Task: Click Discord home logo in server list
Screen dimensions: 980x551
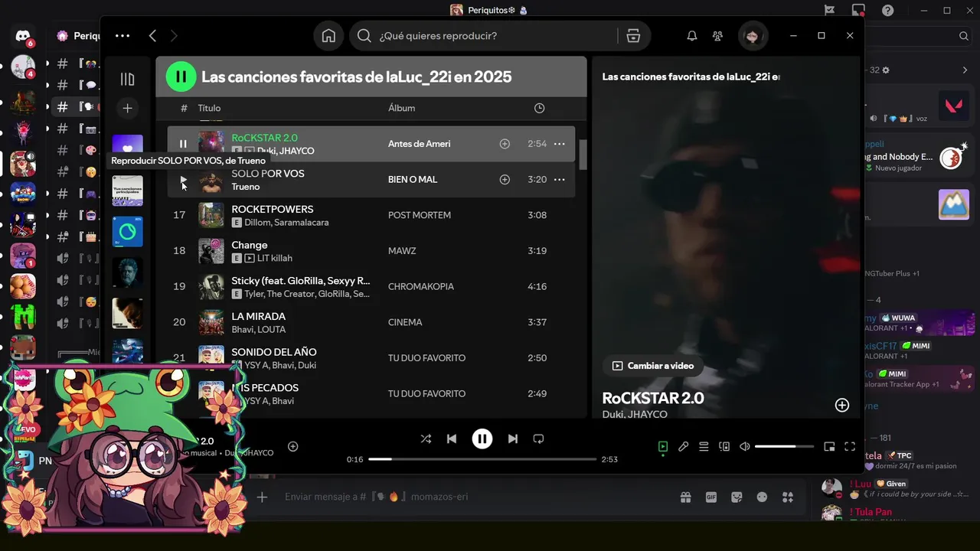Action: (x=23, y=36)
